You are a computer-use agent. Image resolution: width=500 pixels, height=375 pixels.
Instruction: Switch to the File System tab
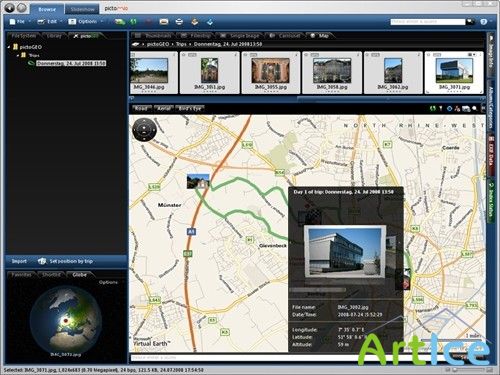coord(23,36)
